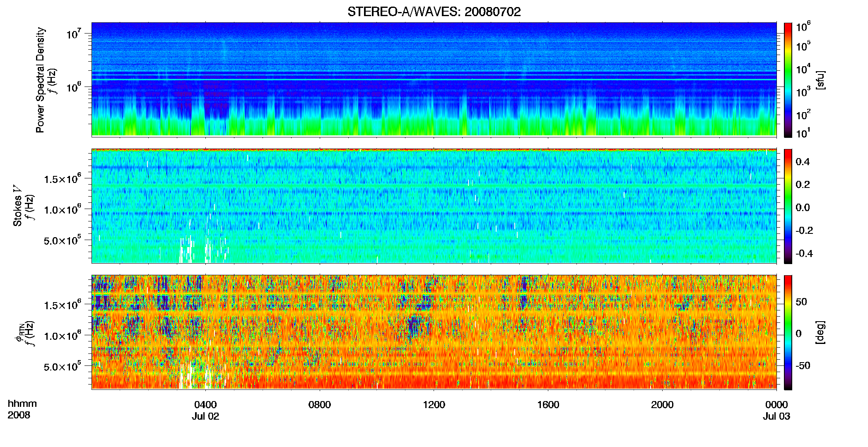Viewport: 868px width, 447px height.
Task: Click the 2000 time tick label
Action: (662, 405)
